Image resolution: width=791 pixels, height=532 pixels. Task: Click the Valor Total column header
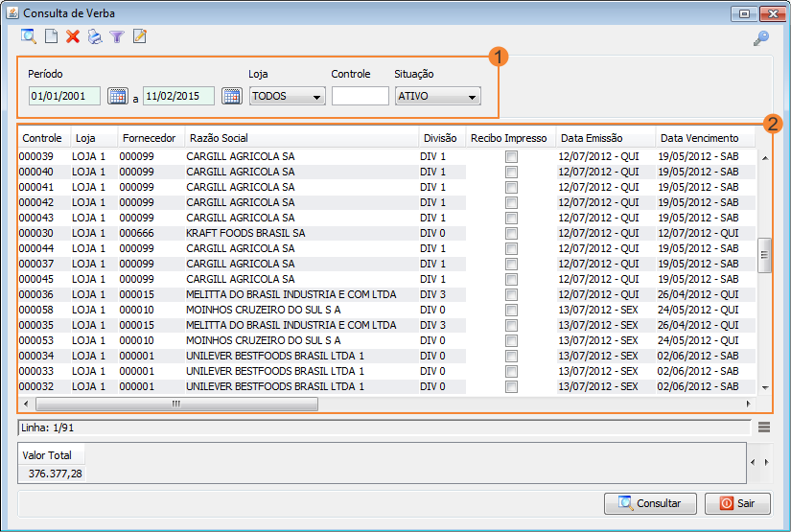[x=52, y=455]
